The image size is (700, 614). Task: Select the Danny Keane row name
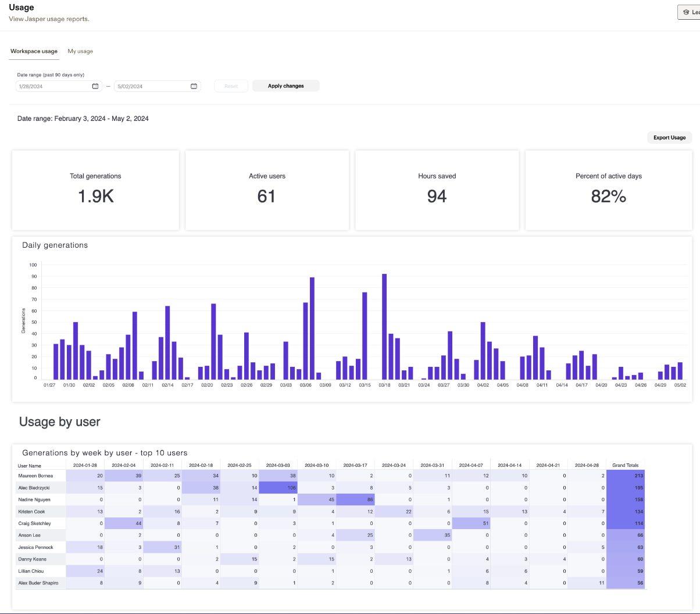[31, 559]
